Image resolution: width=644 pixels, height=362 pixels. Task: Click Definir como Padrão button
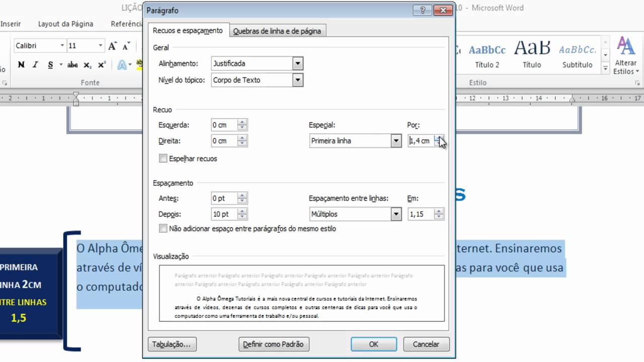(273, 344)
